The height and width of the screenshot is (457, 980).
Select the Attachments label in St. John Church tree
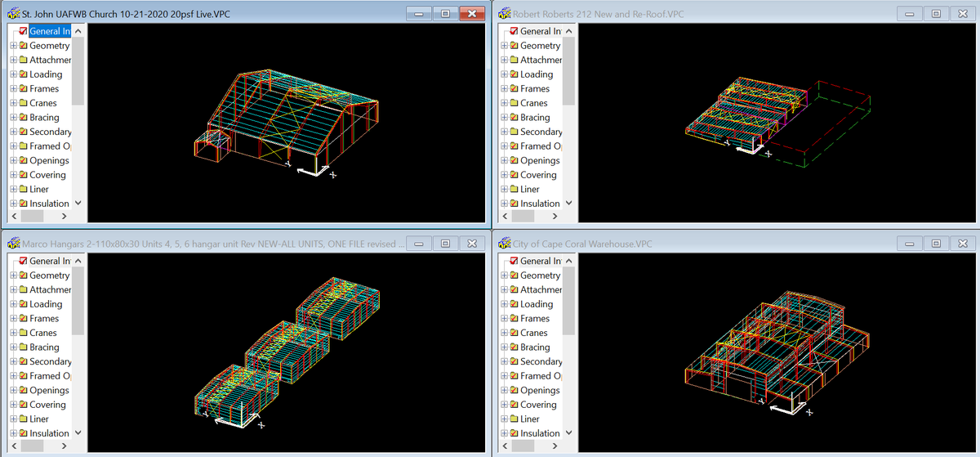coord(51,60)
